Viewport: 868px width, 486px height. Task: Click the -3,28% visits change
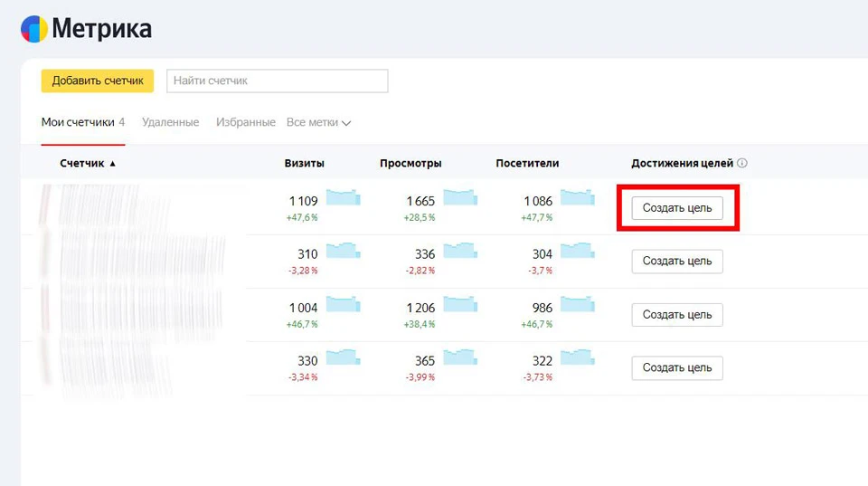point(303,271)
